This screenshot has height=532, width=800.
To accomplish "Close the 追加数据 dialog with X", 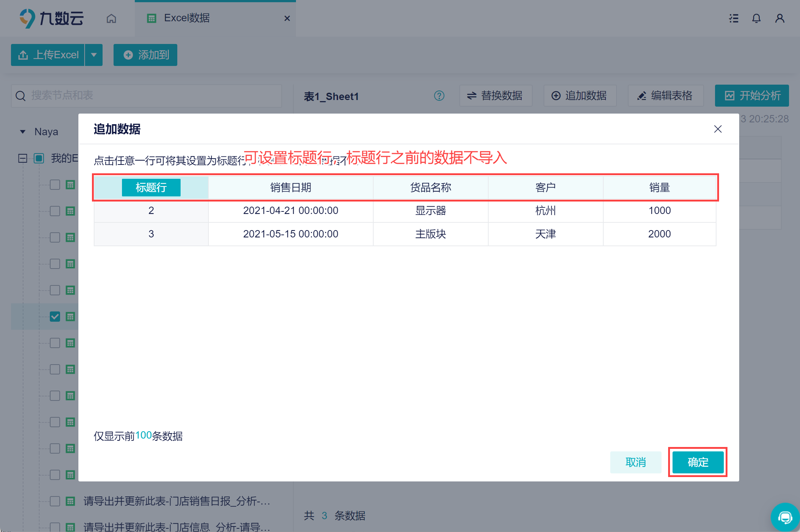I will tap(718, 129).
